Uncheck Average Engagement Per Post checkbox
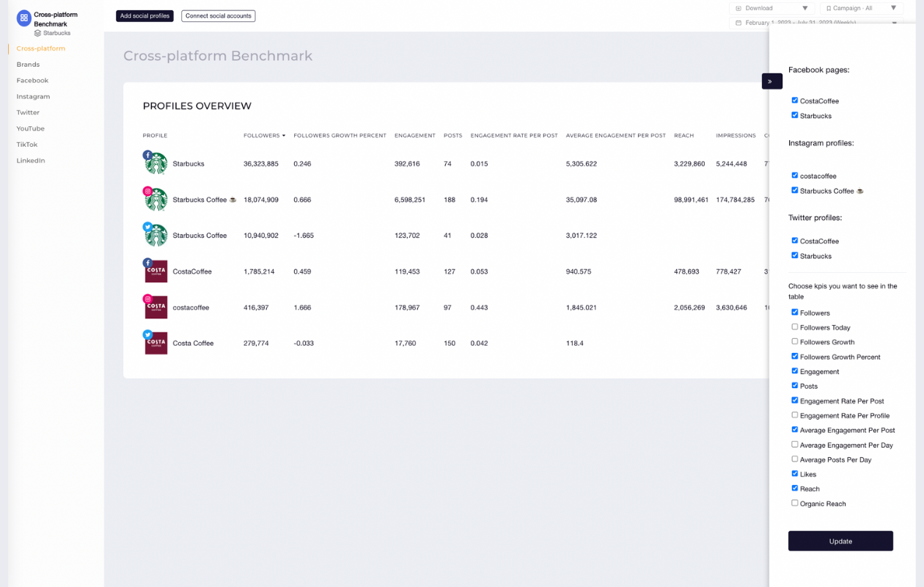This screenshot has width=924, height=587. tap(794, 429)
